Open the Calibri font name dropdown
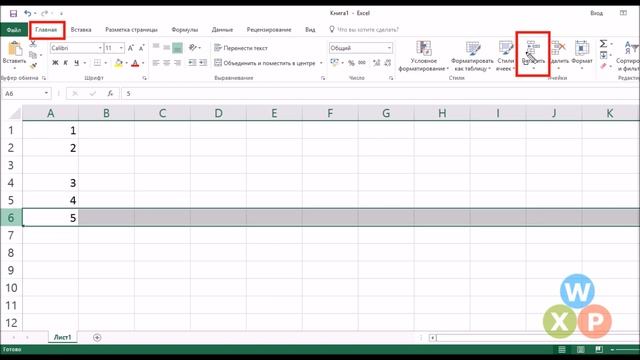The width and height of the screenshot is (640, 360). (100, 48)
